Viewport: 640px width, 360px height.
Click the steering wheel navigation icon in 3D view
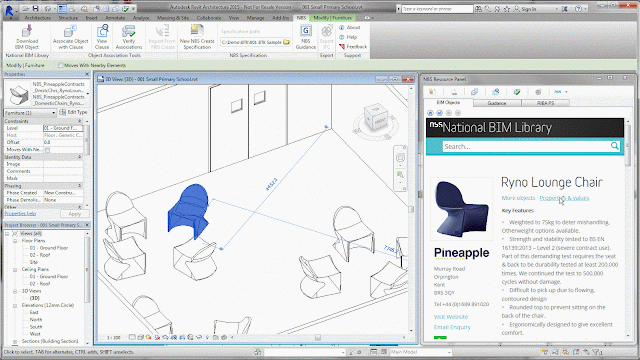[400, 158]
